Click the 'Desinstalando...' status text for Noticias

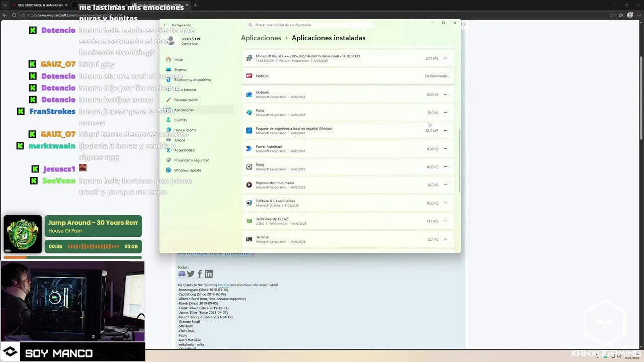(x=437, y=76)
